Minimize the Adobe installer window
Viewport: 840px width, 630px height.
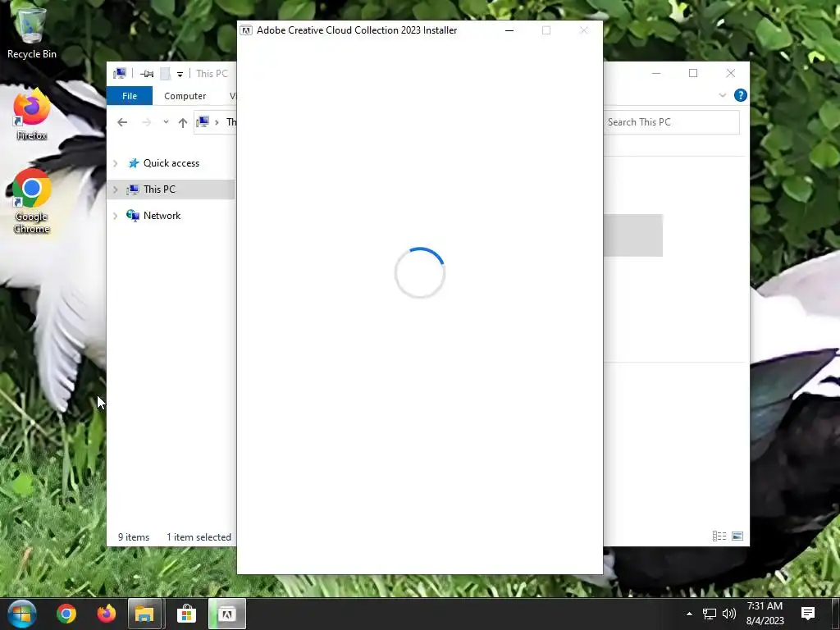click(509, 30)
